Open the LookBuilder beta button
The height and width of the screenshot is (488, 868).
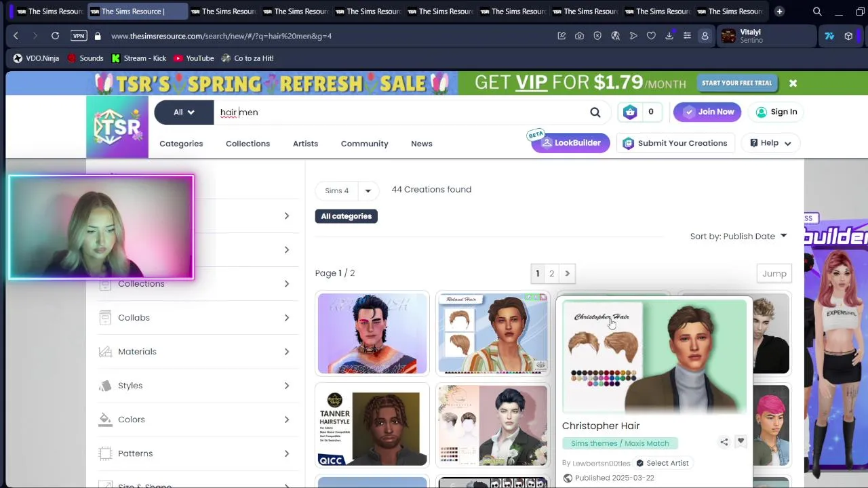570,143
